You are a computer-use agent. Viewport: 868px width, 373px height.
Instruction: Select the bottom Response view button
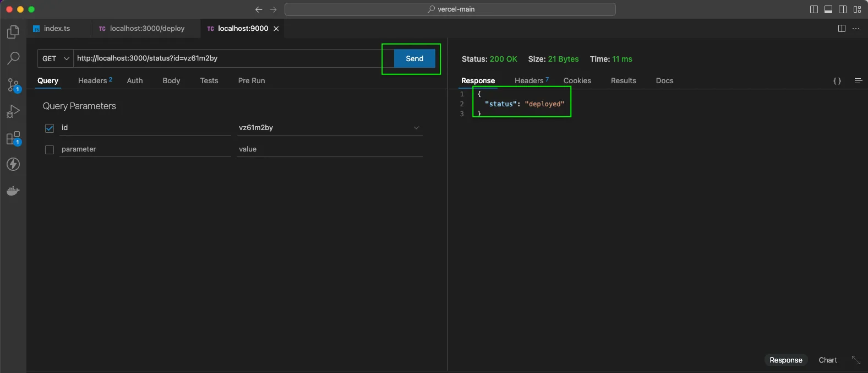(786, 360)
